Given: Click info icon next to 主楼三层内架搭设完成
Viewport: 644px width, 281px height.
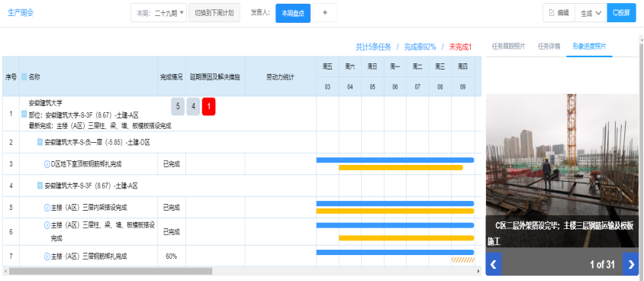Looking at the screenshot, I should click(47, 208).
